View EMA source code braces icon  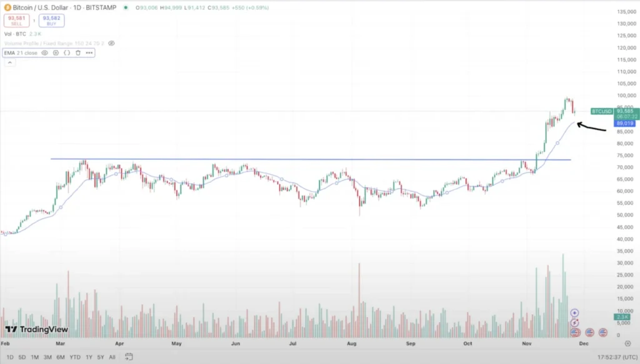[x=67, y=53]
